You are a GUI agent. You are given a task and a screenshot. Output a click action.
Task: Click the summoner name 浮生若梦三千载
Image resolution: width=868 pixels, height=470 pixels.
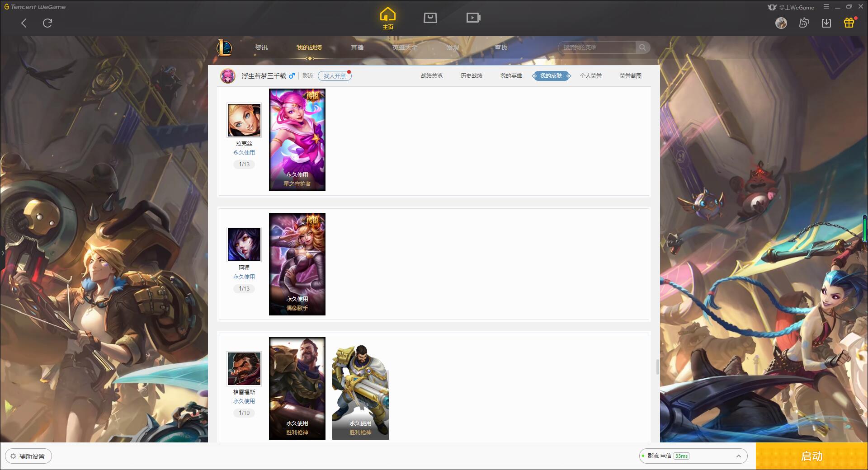[x=264, y=76]
